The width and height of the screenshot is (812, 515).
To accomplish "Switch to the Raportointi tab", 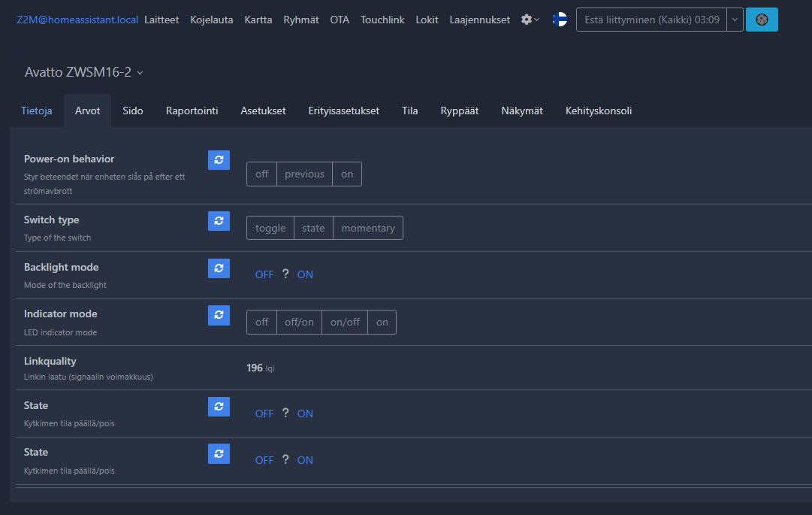I will click(x=192, y=111).
